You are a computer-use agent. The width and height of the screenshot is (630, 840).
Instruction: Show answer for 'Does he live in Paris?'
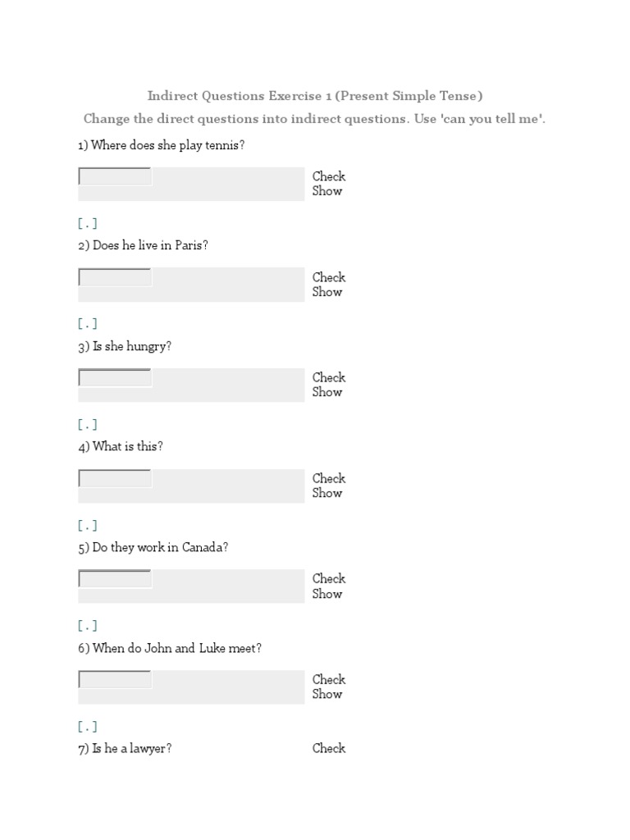327,292
